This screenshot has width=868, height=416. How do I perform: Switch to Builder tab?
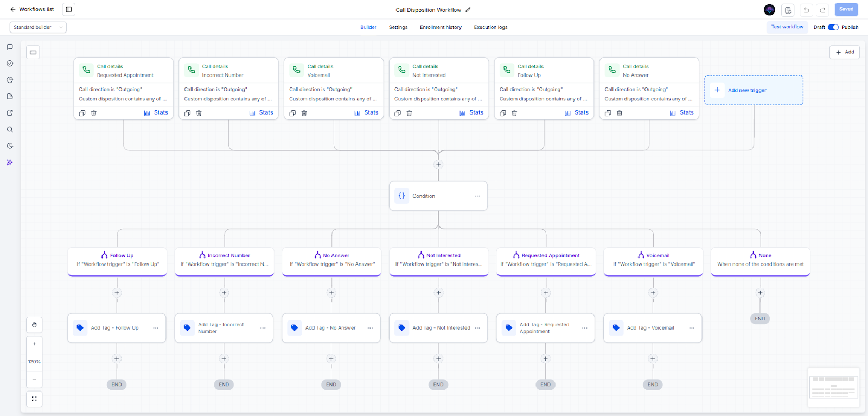pyautogui.click(x=368, y=27)
